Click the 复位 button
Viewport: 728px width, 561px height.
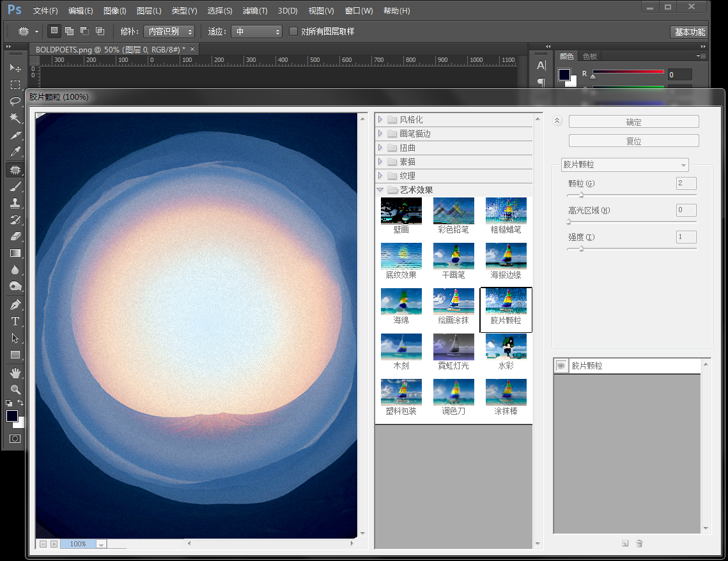point(634,141)
